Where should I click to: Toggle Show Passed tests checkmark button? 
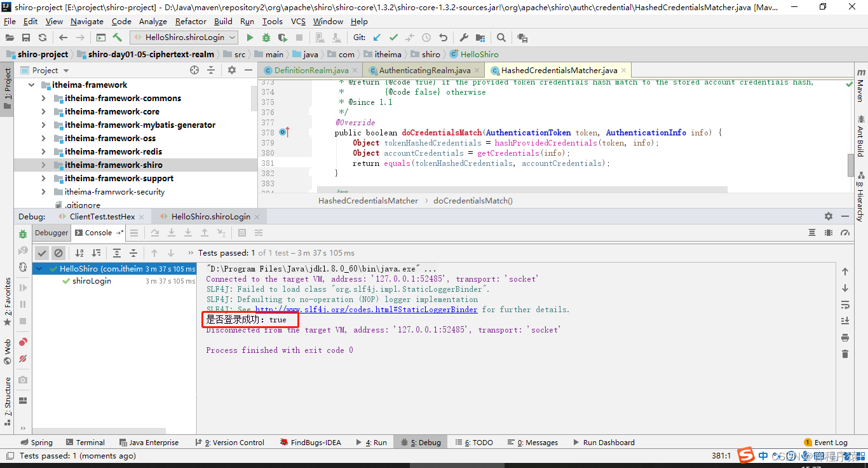pos(42,253)
